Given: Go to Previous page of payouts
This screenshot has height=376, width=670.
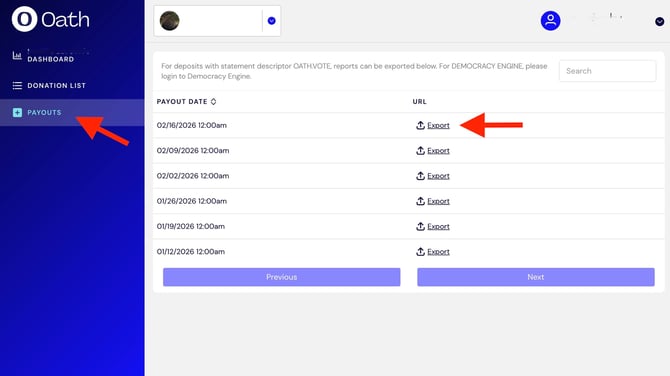Looking at the screenshot, I should point(282,277).
